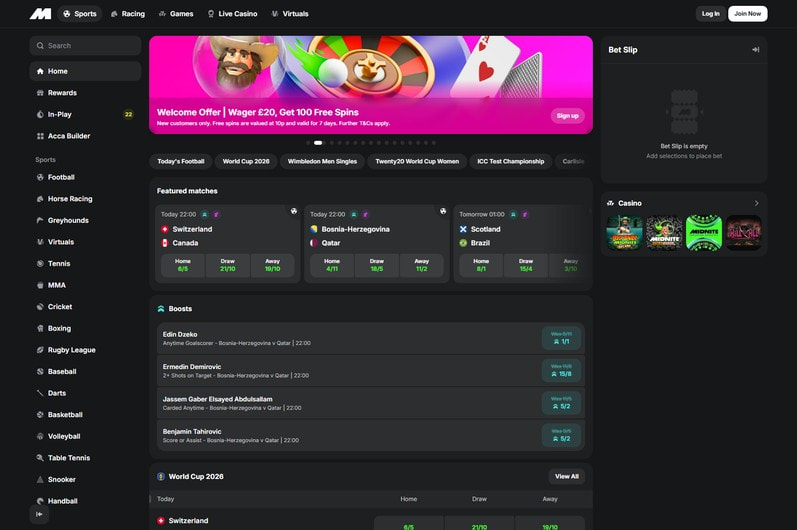Select the Twenty20 World Cup Women chip
The image size is (797, 530).
pos(417,162)
